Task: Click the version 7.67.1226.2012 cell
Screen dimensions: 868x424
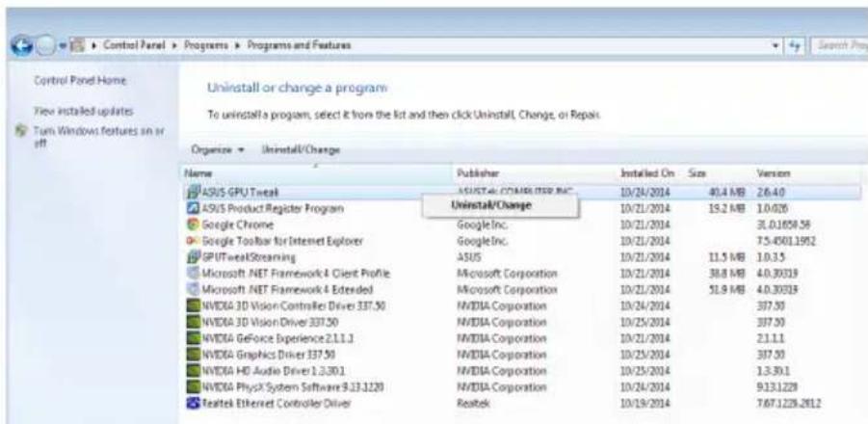Action: pos(788,403)
